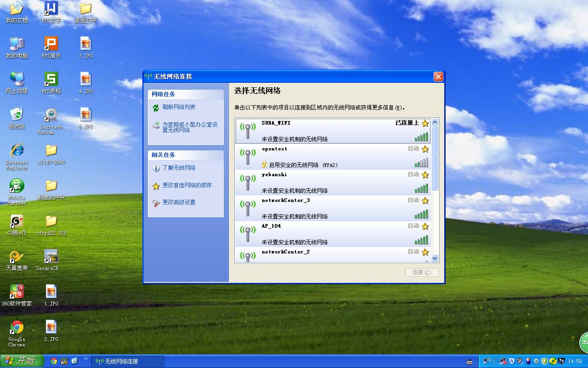
Task: Click the refresh network list icon
Action: (156, 108)
